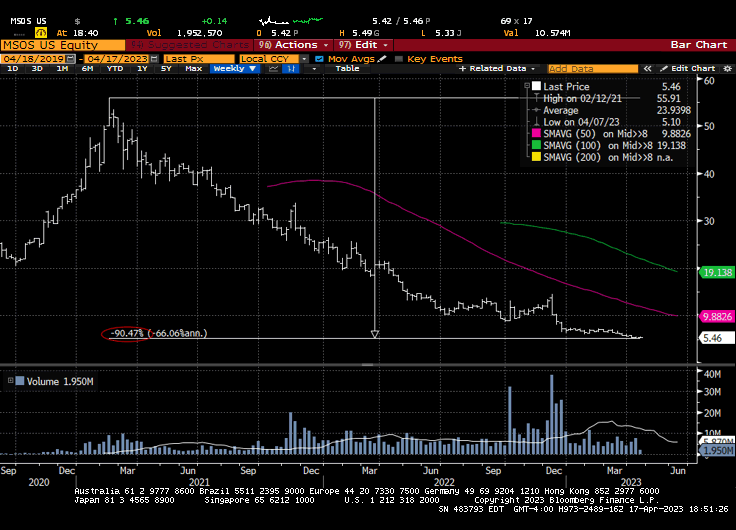The image size is (736, 530).
Task: Select the 5Y range tab
Action: (x=166, y=69)
